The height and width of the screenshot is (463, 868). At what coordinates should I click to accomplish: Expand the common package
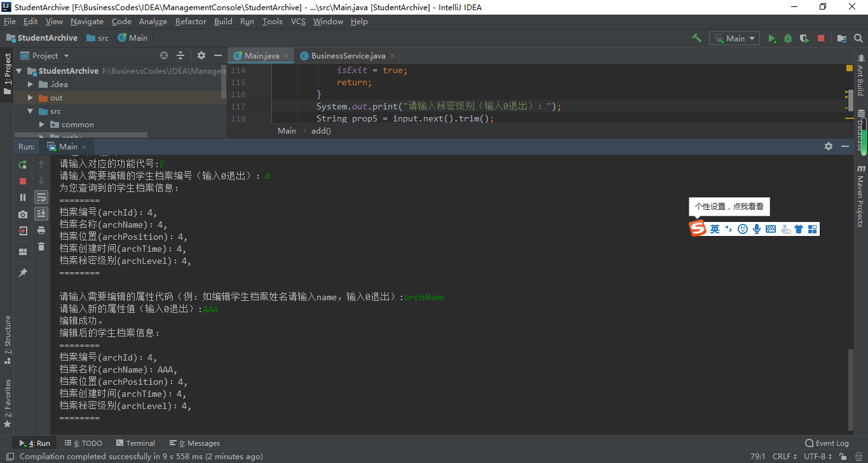pyautogui.click(x=42, y=124)
